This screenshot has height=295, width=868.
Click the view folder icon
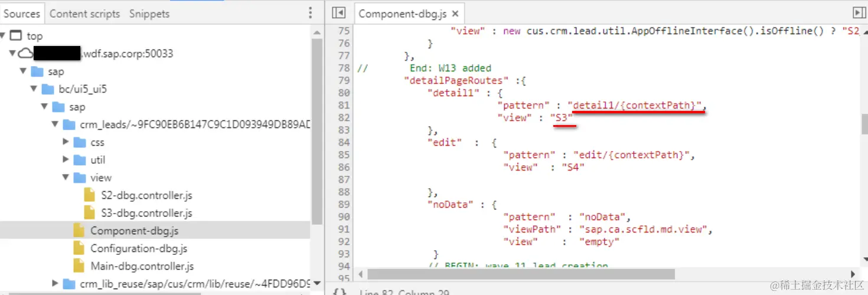coord(80,178)
